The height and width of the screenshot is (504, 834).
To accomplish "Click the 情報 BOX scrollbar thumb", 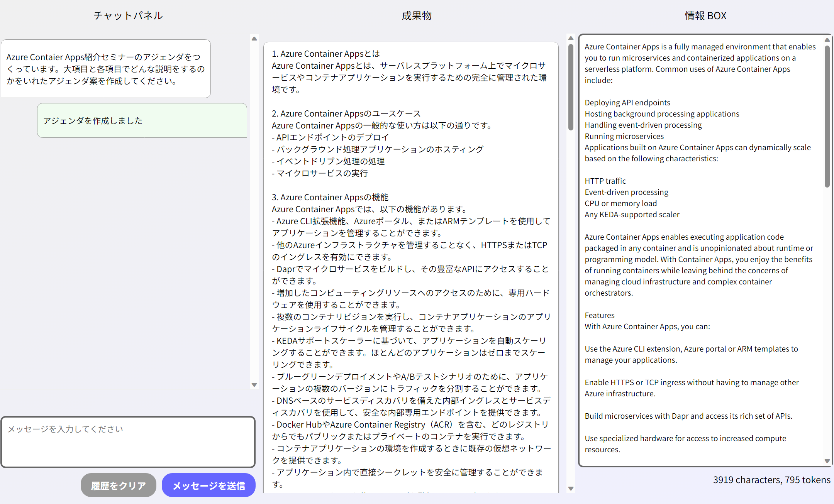I will pos(827,116).
